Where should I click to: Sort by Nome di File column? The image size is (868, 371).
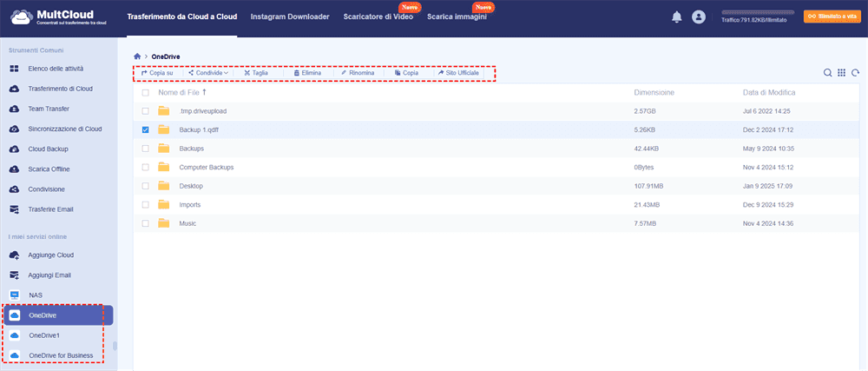point(182,93)
